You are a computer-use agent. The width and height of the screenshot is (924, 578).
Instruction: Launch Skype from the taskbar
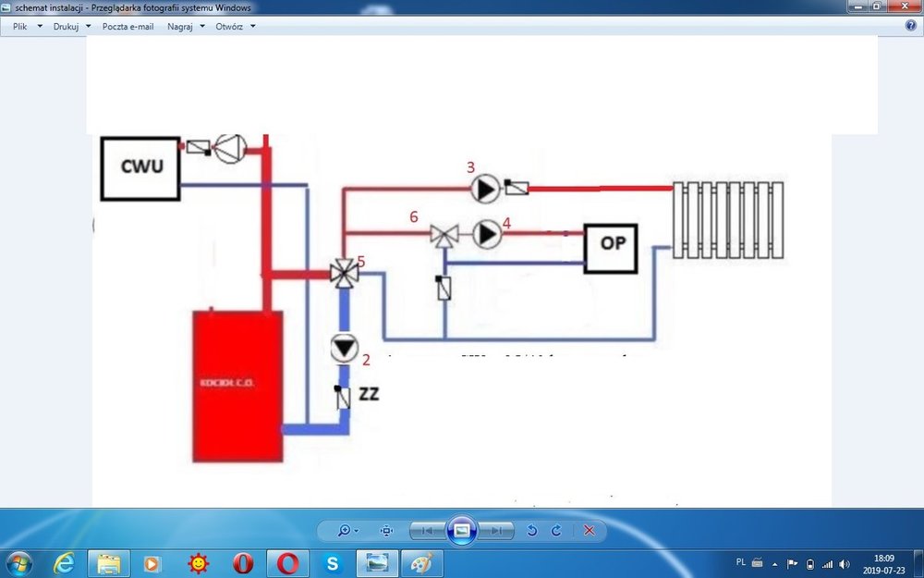coord(333,562)
